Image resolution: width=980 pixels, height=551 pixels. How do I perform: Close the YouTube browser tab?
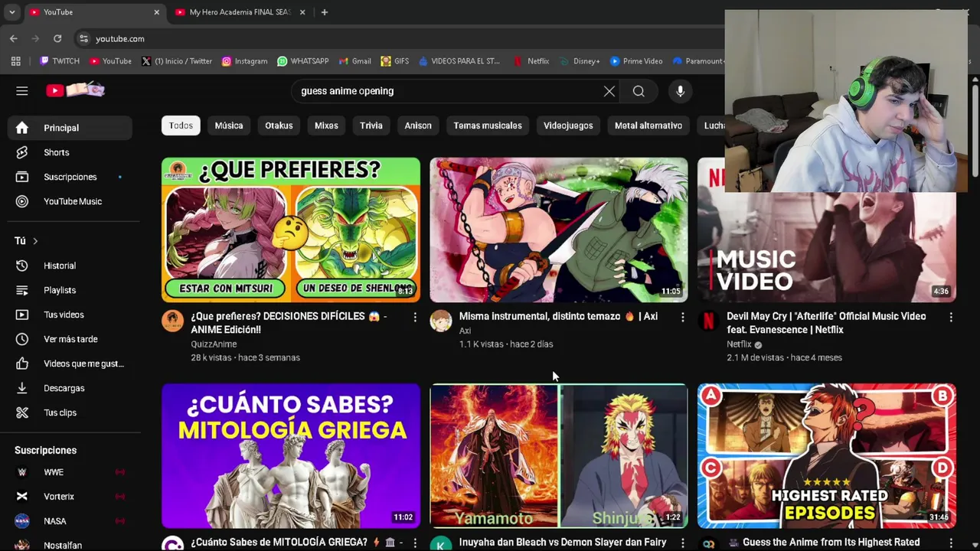[x=157, y=12]
